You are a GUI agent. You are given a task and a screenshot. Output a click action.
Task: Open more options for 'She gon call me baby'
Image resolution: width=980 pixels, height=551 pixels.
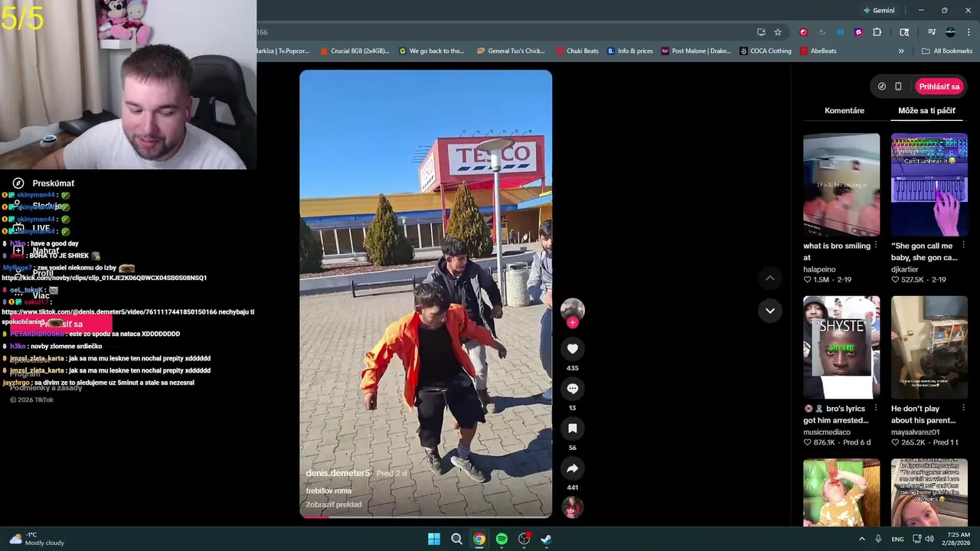coord(963,246)
